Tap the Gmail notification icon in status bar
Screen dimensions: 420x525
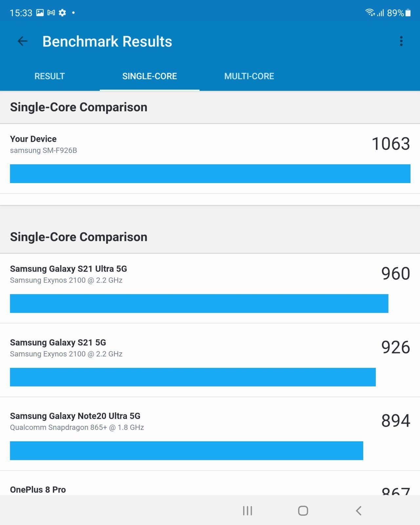point(51,13)
